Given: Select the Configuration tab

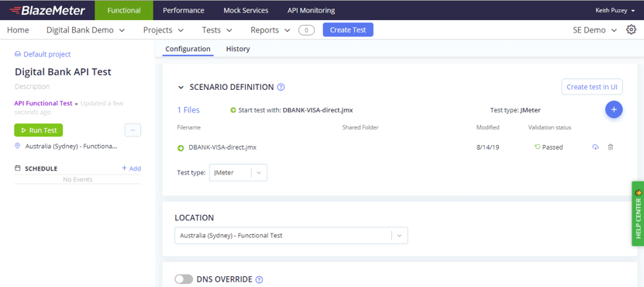Looking at the screenshot, I should click(x=188, y=49).
